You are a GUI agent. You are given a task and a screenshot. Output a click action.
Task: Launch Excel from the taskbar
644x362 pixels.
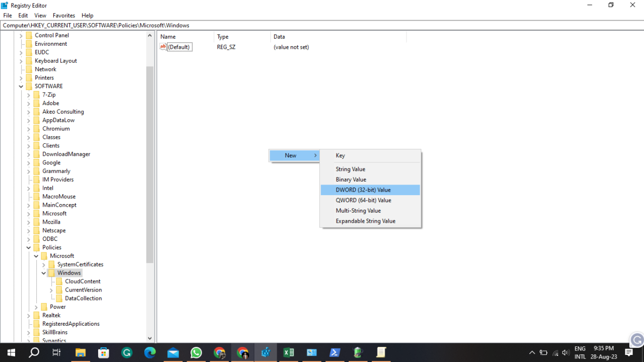tap(289, 352)
